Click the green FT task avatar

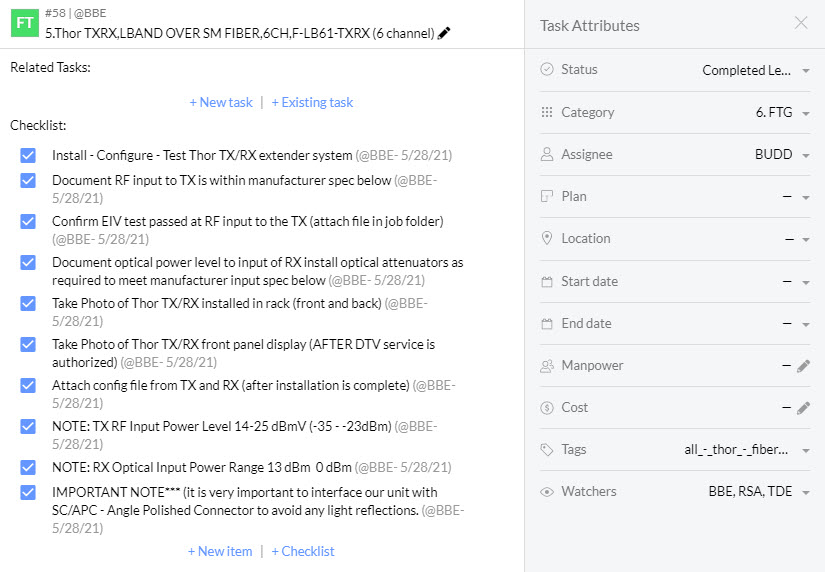pos(24,23)
